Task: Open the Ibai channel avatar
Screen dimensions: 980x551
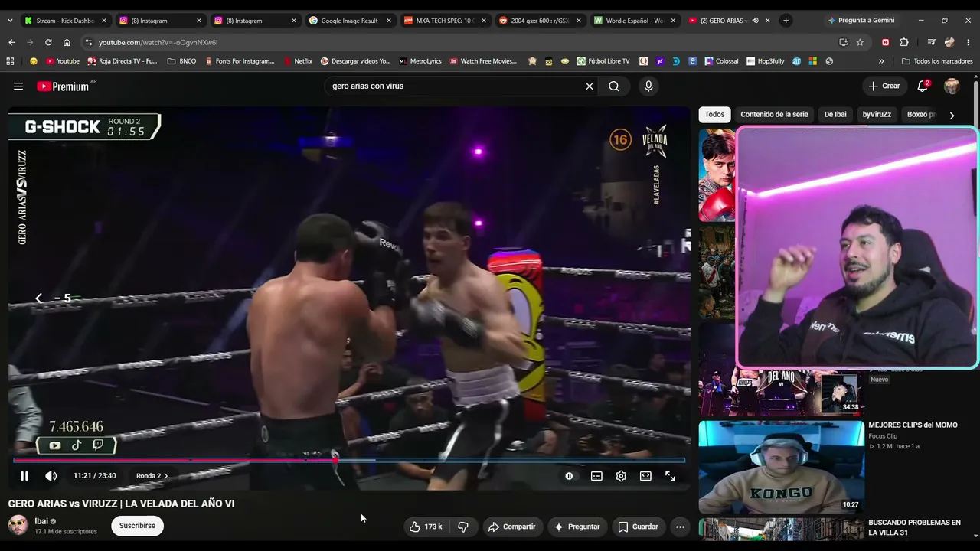Action: pyautogui.click(x=18, y=525)
